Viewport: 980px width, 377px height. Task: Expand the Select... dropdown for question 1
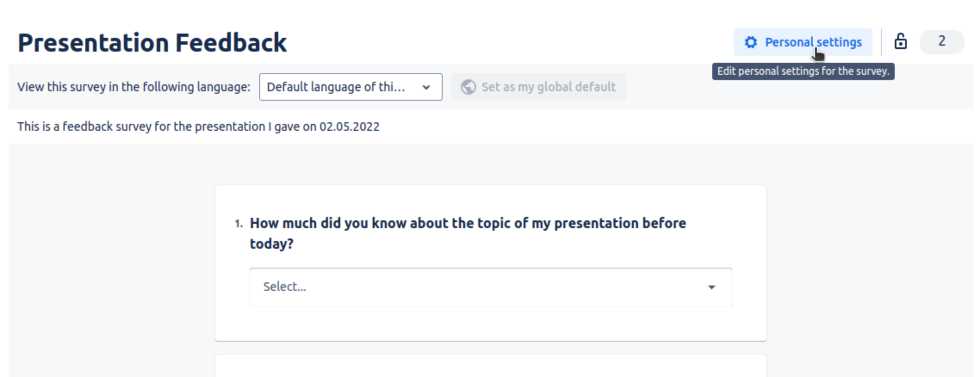(x=490, y=287)
